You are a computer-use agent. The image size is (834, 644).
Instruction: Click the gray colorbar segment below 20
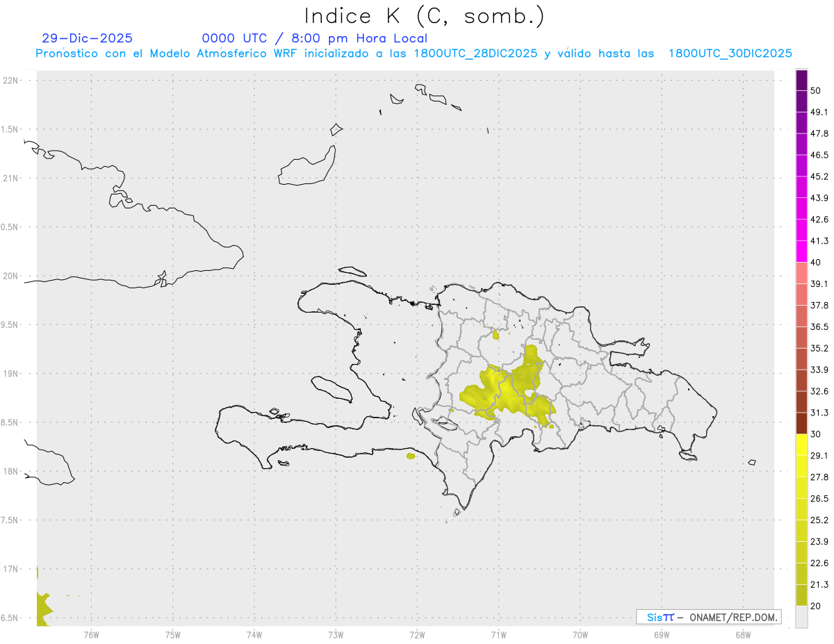tap(801, 616)
